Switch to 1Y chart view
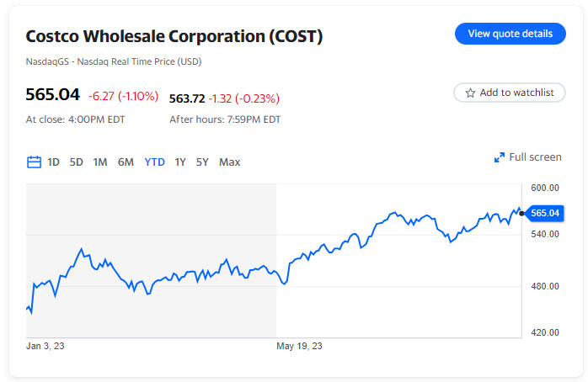Screen dimensions: 588x382 [180, 162]
